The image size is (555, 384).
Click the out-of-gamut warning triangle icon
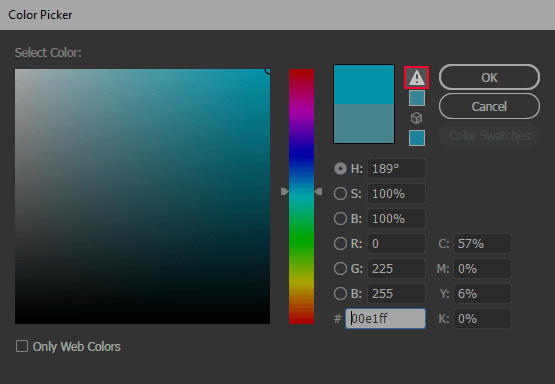point(417,78)
